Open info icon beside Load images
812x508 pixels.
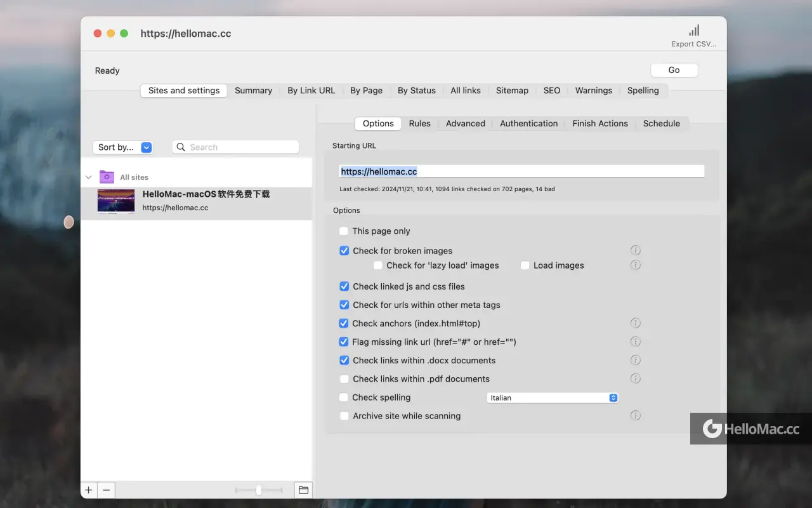pos(636,265)
